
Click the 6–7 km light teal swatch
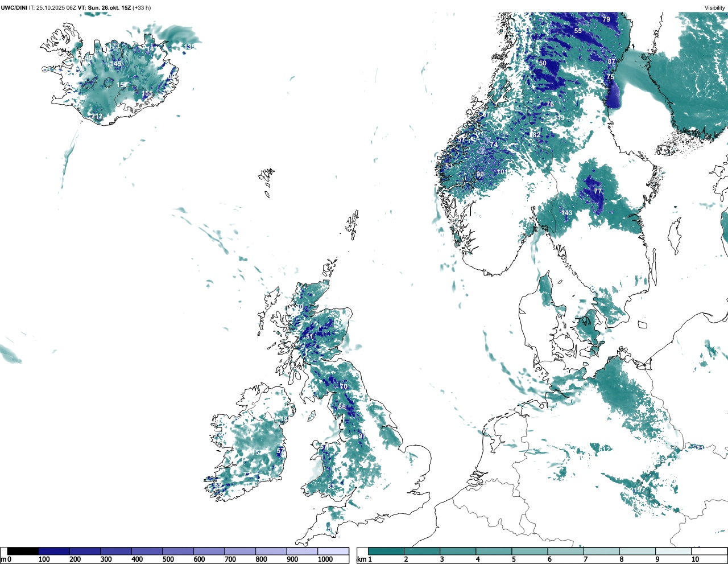tap(565, 551)
